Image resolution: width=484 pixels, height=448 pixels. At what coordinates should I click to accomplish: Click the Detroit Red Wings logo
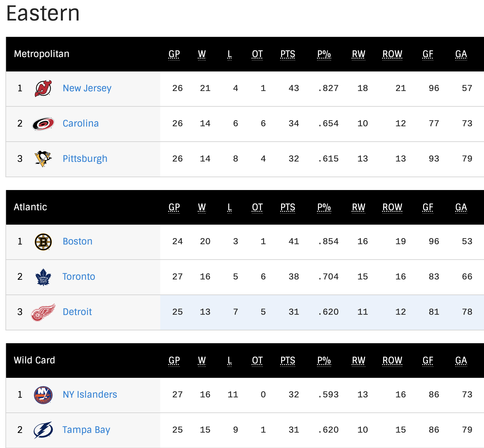pos(43,312)
